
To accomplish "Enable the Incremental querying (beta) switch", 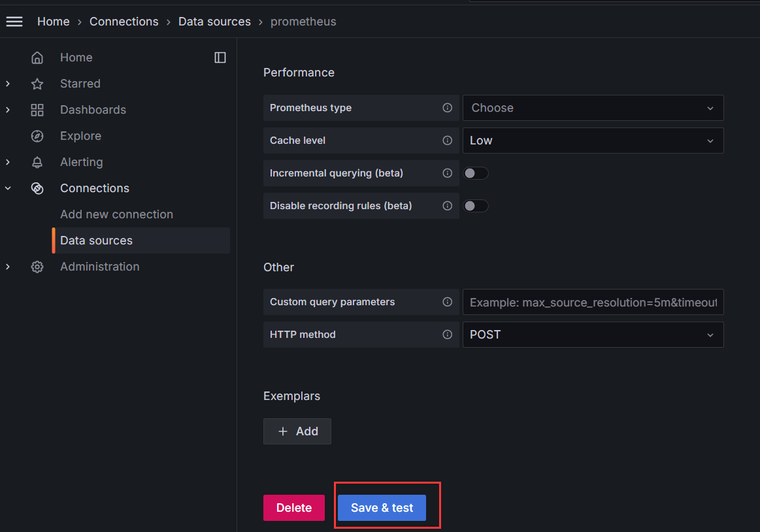I will click(476, 173).
